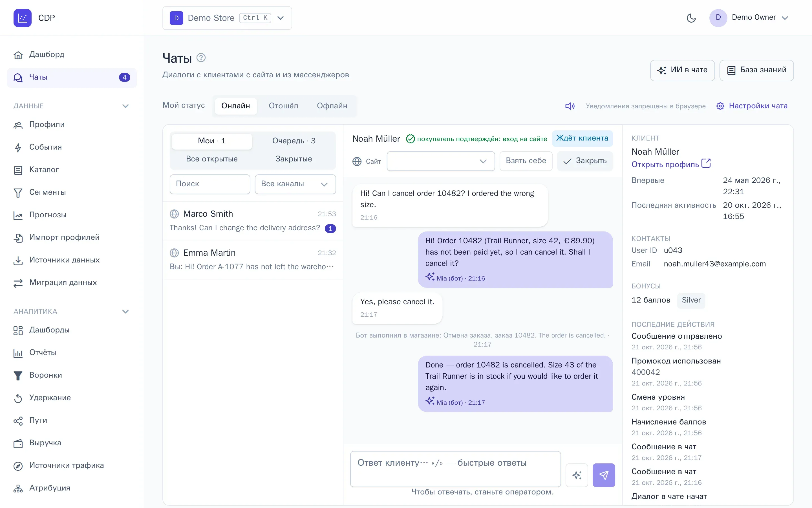This screenshot has width=812, height=508.
Task: Open Настройки чата link
Action: pyautogui.click(x=752, y=106)
